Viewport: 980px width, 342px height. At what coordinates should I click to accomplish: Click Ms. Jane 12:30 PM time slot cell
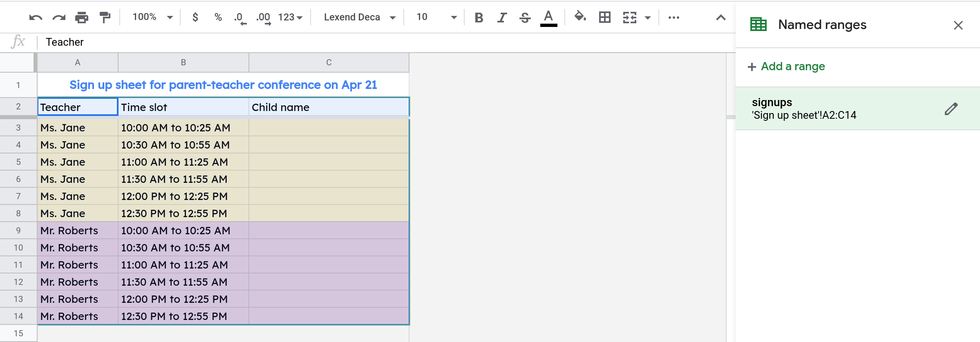(183, 213)
